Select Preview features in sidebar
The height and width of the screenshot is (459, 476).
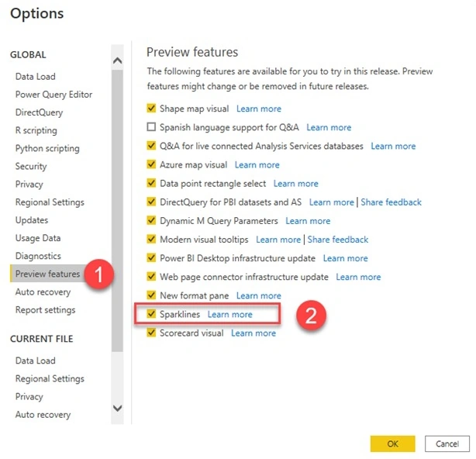[47, 274]
